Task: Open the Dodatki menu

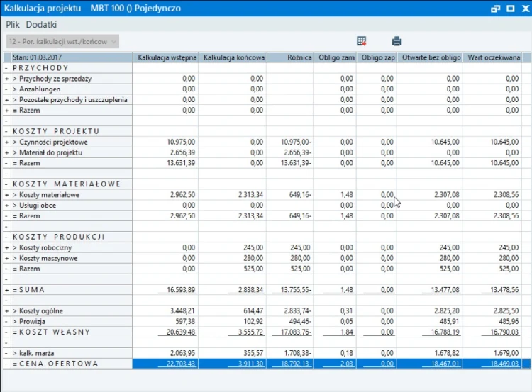Action: pyautogui.click(x=41, y=24)
